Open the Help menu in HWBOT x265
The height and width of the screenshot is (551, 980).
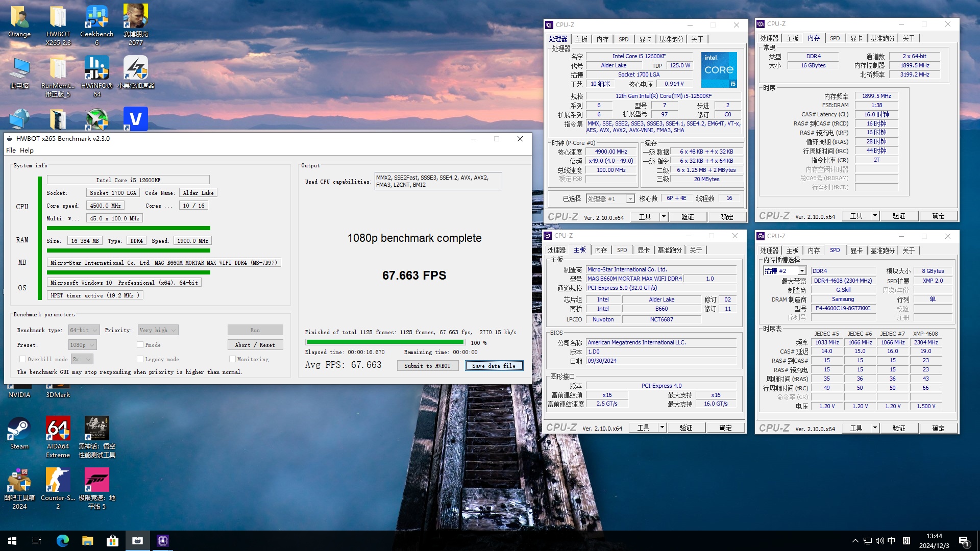click(x=27, y=151)
